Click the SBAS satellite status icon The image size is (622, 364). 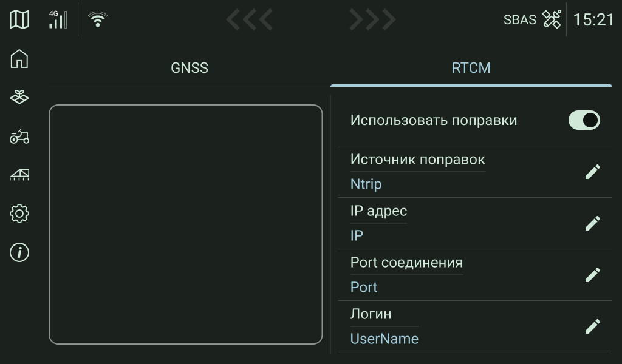(551, 19)
